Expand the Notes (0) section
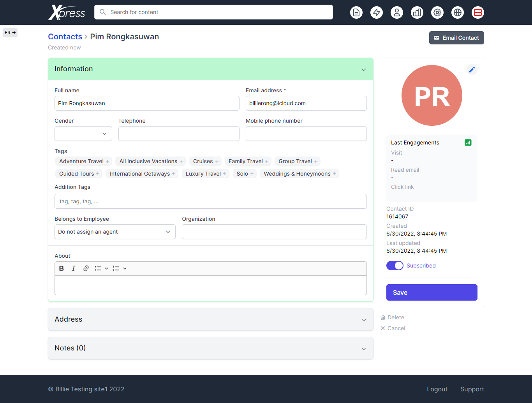The height and width of the screenshot is (403, 532). pyautogui.click(x=210, y=348)
